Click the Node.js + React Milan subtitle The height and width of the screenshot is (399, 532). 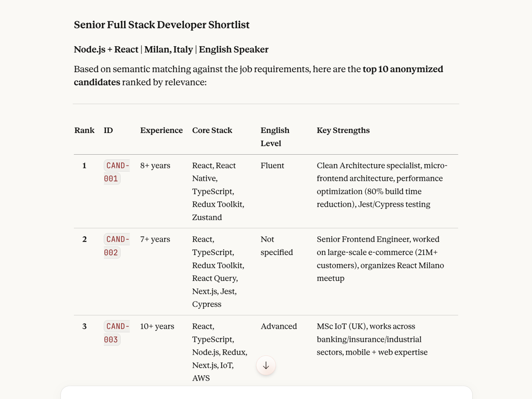(171, 50)
